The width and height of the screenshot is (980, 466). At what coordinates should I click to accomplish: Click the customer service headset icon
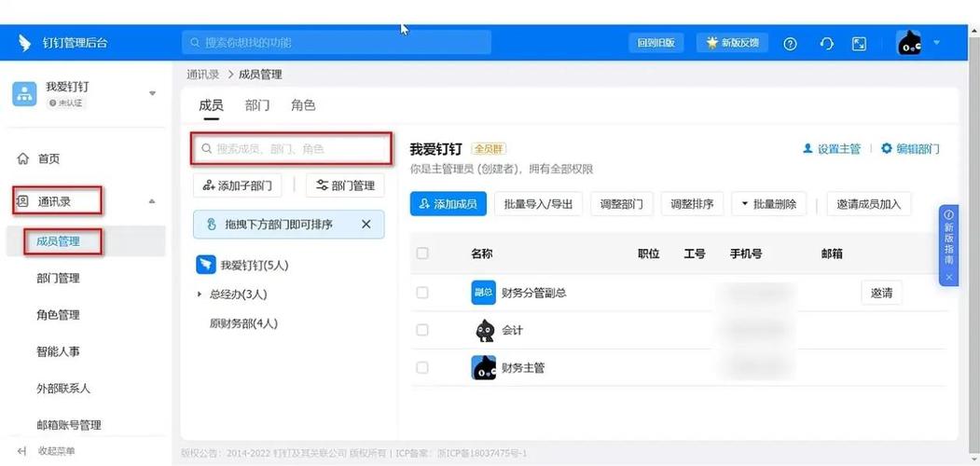pos(826,43)
